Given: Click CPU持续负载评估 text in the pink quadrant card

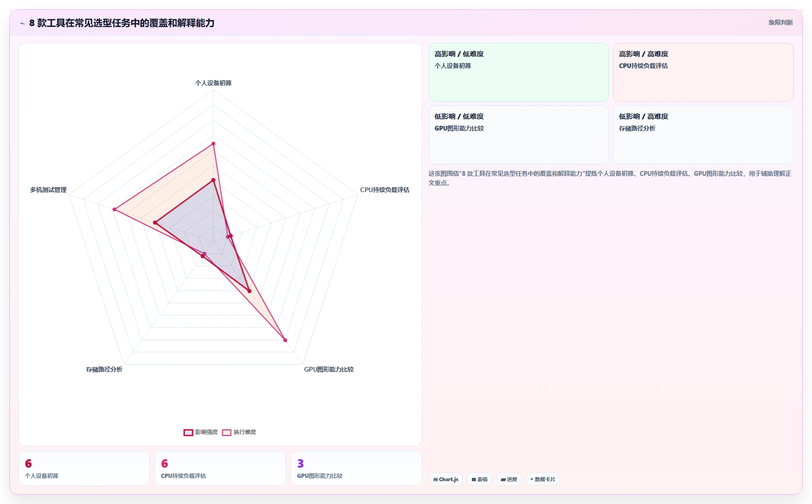Looking at the screenshot, I should click(x=643, y=66).
